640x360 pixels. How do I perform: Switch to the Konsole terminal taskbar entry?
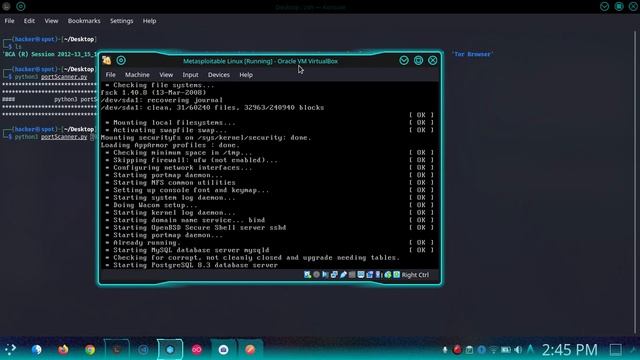click(x=117, y=349)
